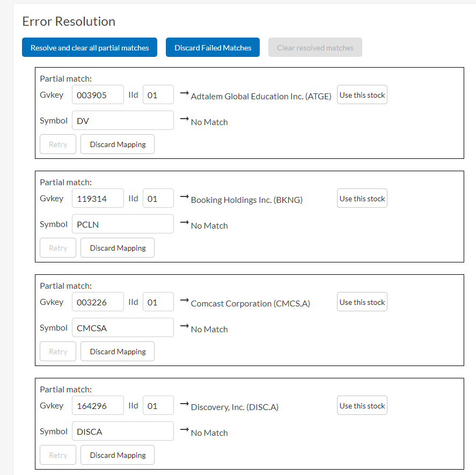The height and width of the screenshot is (475, 476).
Task: Discard Mapping for the CMCSA symbol
Action: point(118,352)
